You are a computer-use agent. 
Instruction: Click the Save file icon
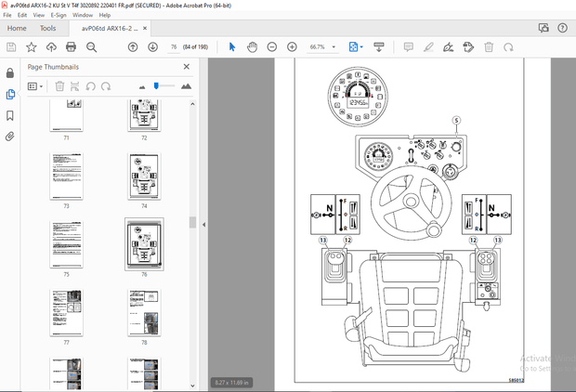tap(11, 47)
